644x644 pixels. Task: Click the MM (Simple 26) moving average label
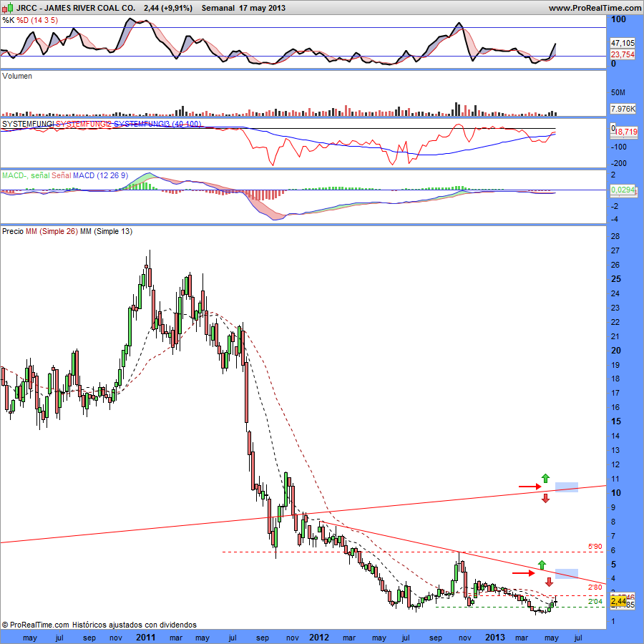click(52, 231)
